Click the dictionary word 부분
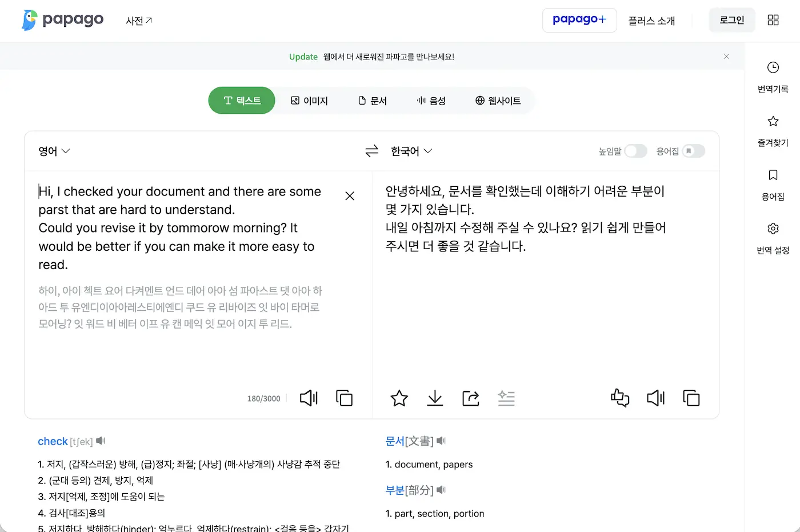The image size is (800, 532). pyautogui.click(x=395, y=490)
